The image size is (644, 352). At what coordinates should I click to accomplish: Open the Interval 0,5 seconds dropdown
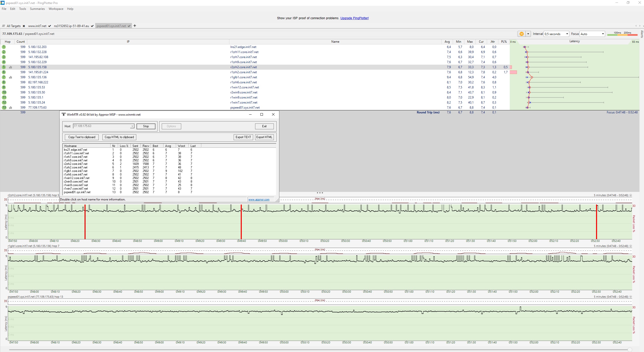click(x=556, y=34)
